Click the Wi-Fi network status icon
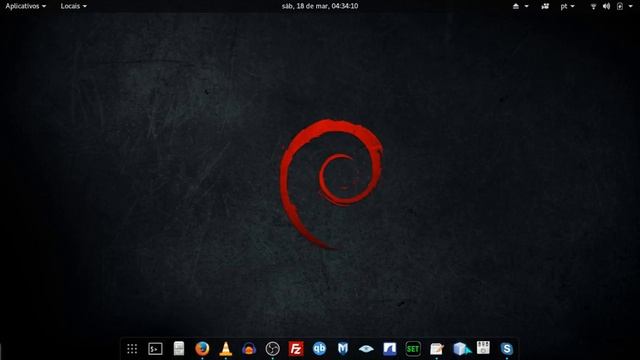The height and width of the screenshot is (360, 640). [x=593, y=6]
